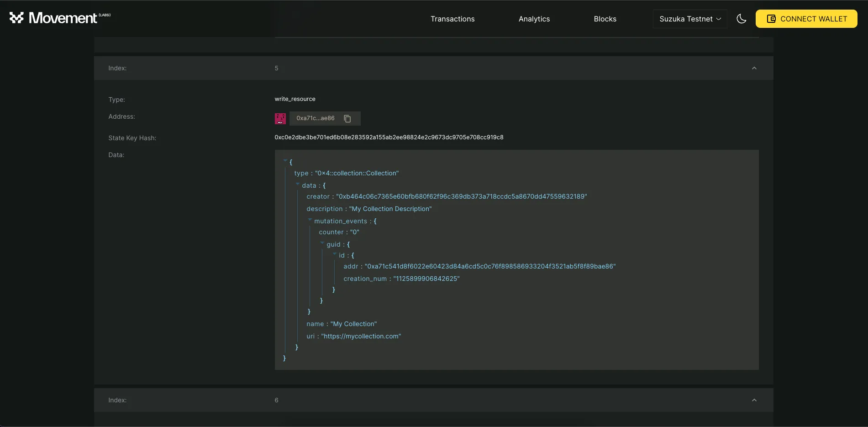The image size is (868, 427).
Task: Collapse the Index 6 section chevron
Action: [754, 400]
